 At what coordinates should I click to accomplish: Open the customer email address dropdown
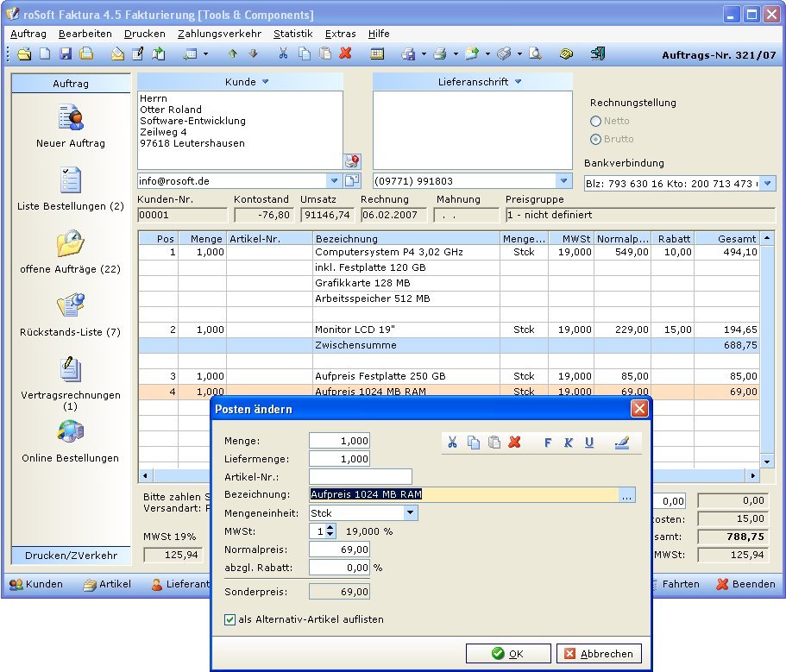click(334, 181)
